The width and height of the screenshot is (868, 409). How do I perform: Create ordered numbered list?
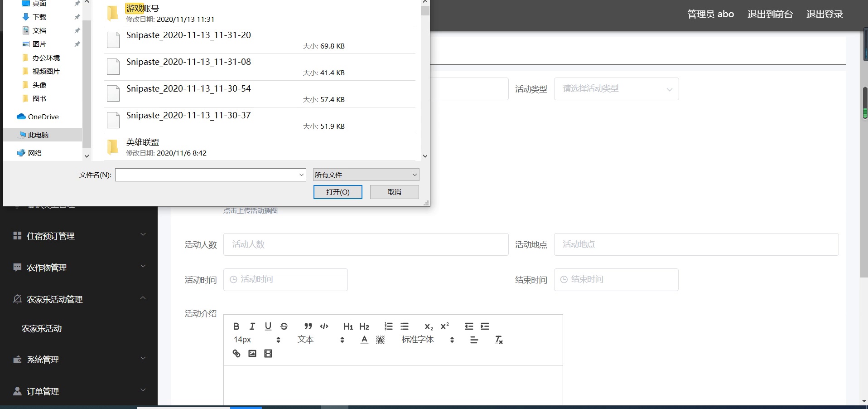pyautogui.click(x=388, y=326)
